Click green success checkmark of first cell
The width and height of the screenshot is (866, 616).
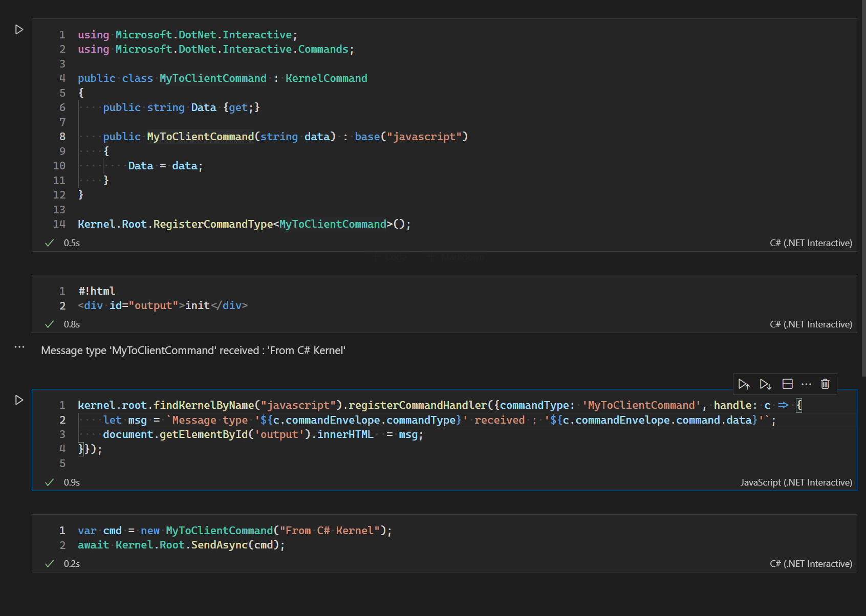click(49, 243)
